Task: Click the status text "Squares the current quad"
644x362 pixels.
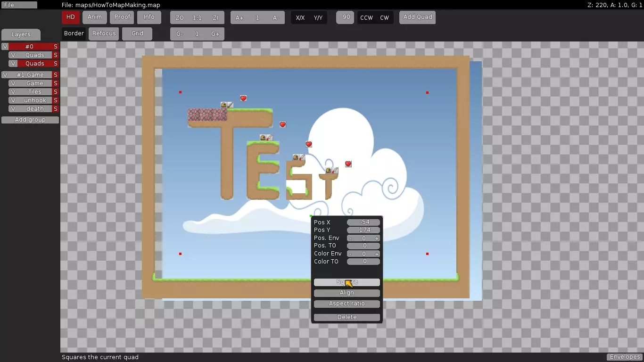Action: 100,357
